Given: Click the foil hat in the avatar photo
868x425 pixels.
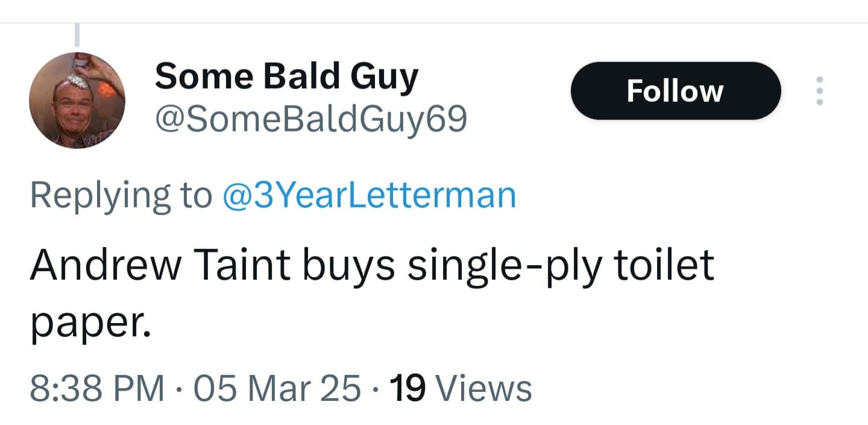Looking at the screenshot, I should pos(77,81).
